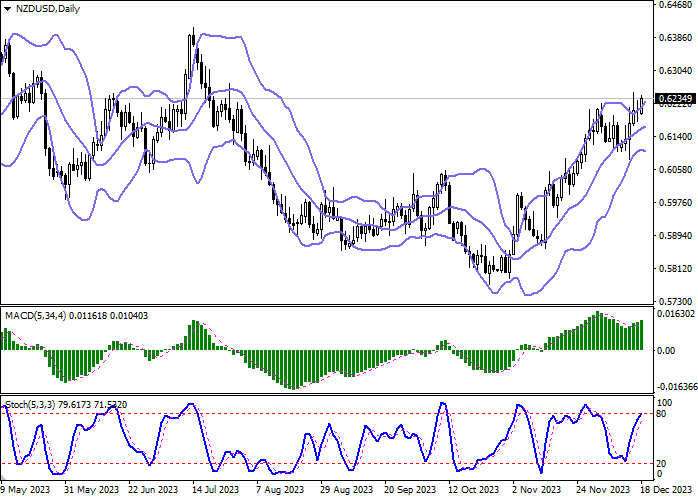Viewport: 698px width, 500px height.
Task: Click the 0.60580 price axis value
Action: point(675,170)
